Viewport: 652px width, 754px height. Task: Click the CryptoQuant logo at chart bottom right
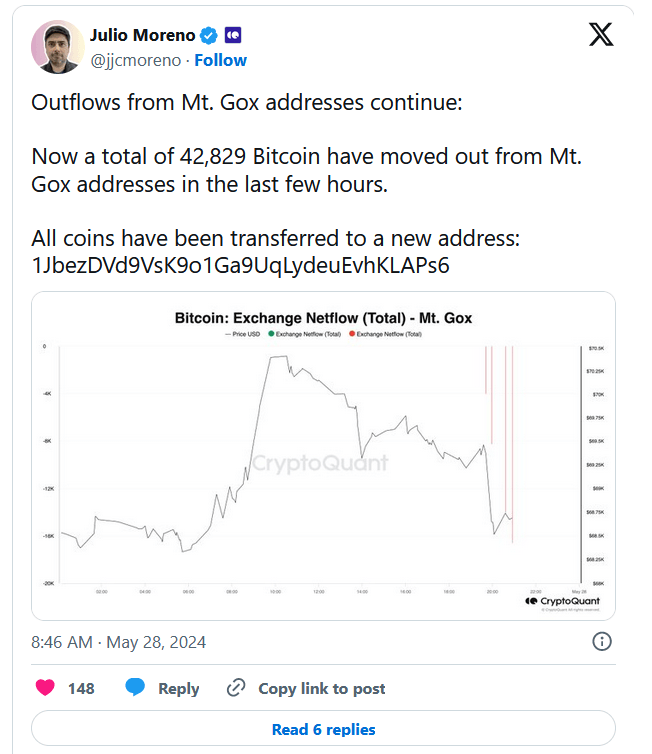[x=561, y=600]
